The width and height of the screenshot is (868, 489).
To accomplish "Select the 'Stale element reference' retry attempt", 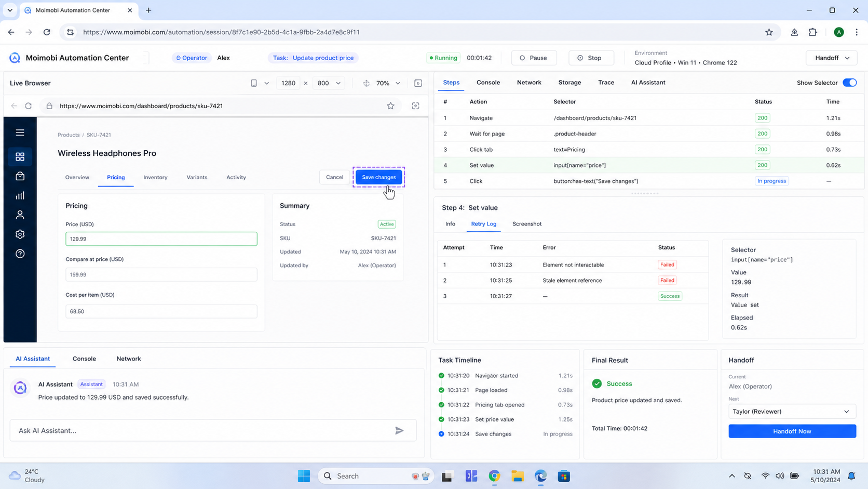I will [x=573, y=281].
